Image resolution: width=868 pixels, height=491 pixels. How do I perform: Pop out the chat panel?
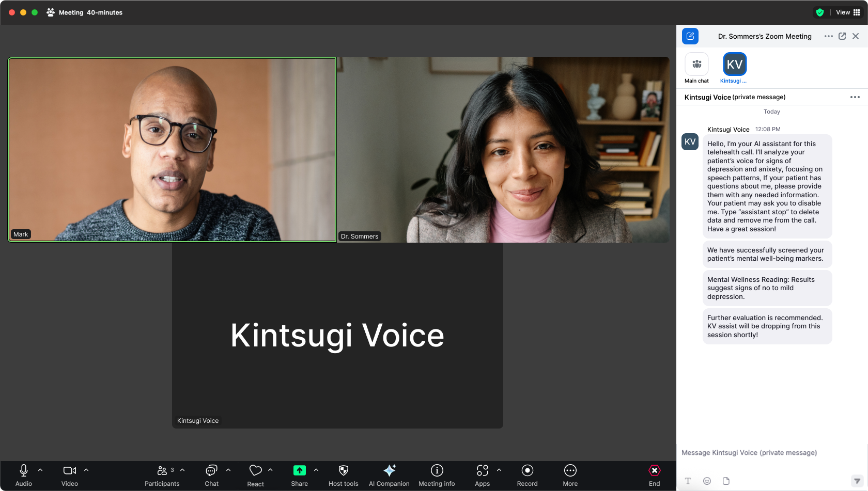842,36
